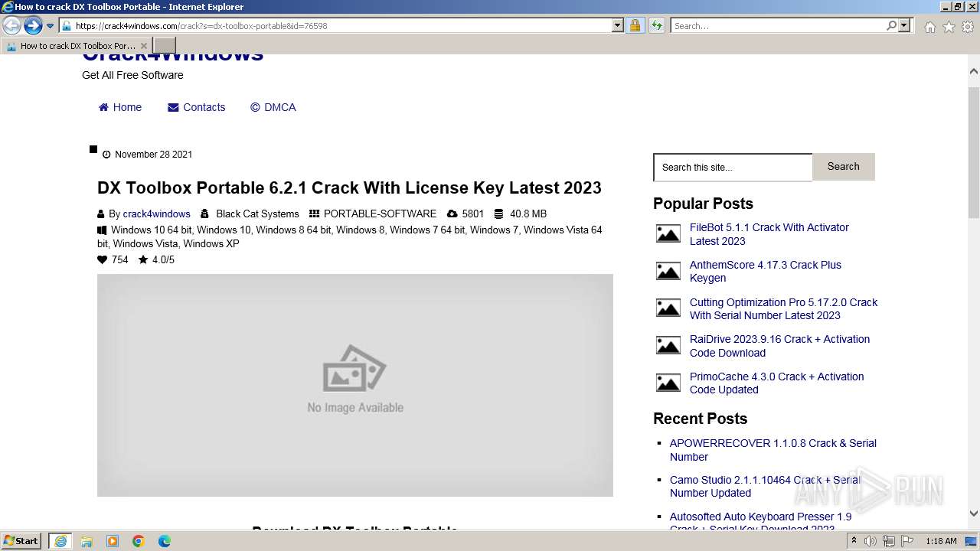Screen dimensions: 980x551
Task: Click the PrimoCache post thumbnail image
Action: coord(668,383)
